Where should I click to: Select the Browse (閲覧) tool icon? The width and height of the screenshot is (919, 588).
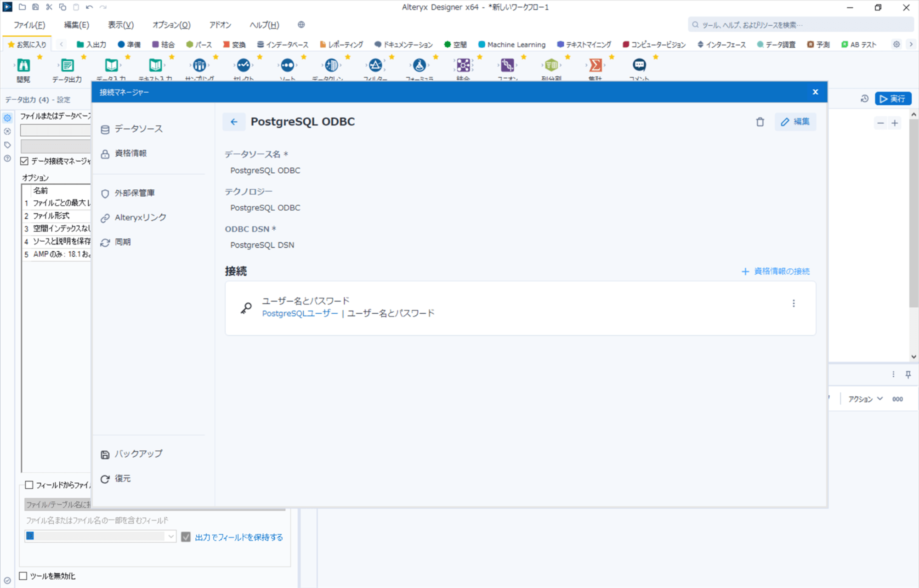click(23, 65)
